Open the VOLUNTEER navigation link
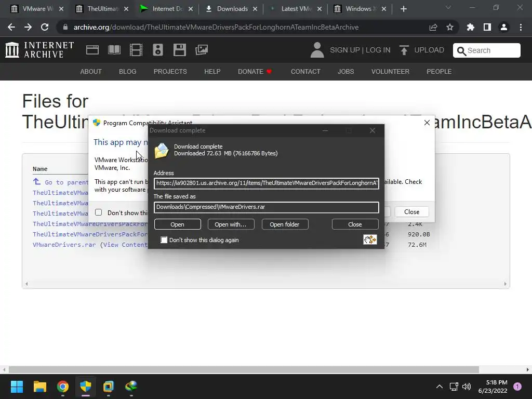The width and height of the screenshot is (532, 399). [390, 72]
